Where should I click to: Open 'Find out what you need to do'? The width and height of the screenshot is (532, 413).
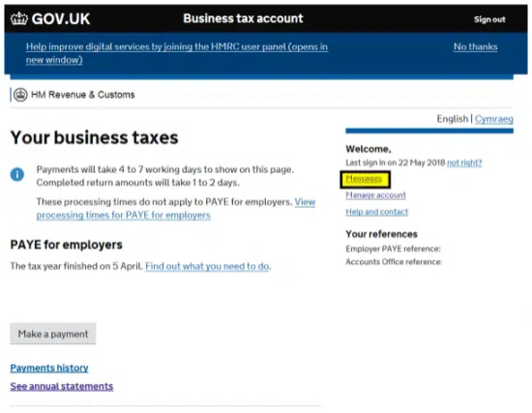click(207, 266)
